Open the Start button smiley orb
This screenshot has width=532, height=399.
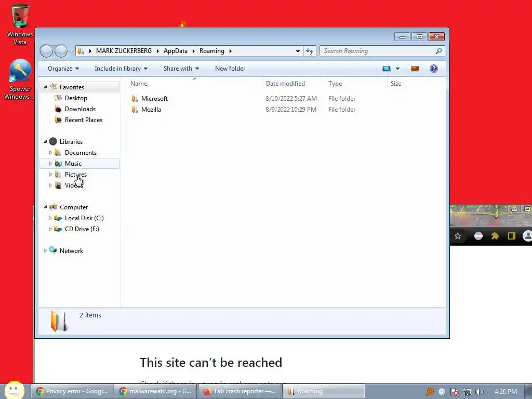point(14,390)
